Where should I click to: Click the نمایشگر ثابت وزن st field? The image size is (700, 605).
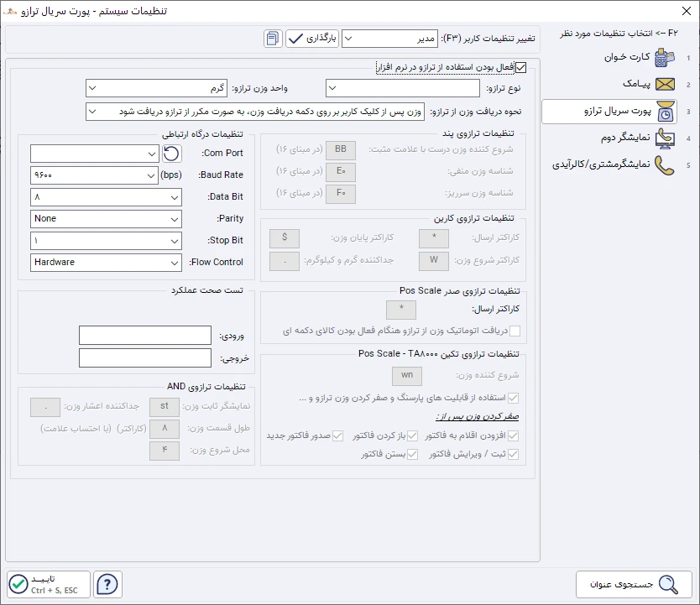[x=165, y=407]
